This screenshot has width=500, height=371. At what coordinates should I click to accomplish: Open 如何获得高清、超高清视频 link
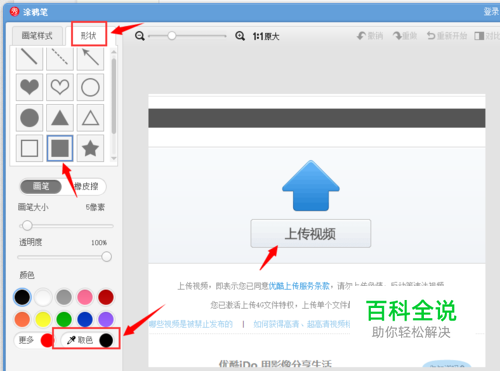(x=302, y=324)
